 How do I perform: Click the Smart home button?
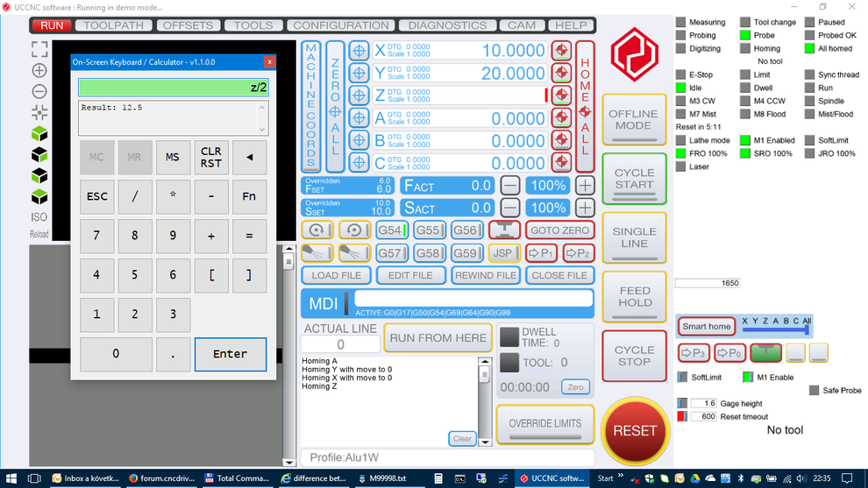coord(707,327)
